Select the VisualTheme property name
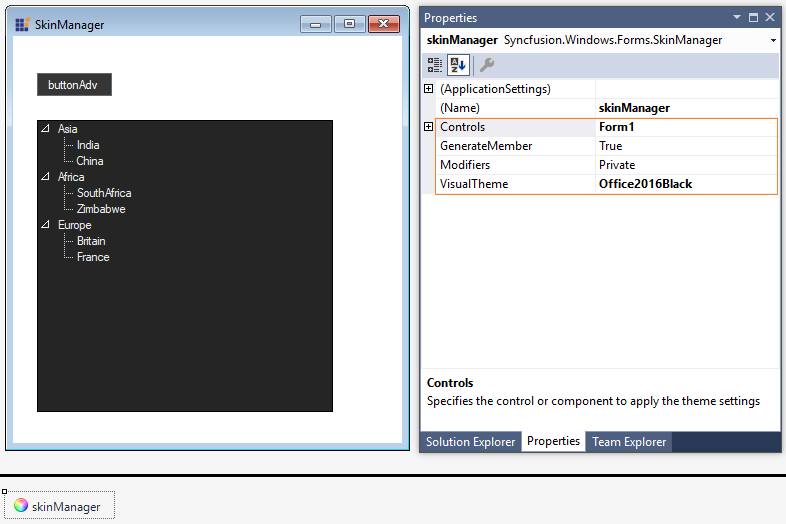 [x=474, y=184]
